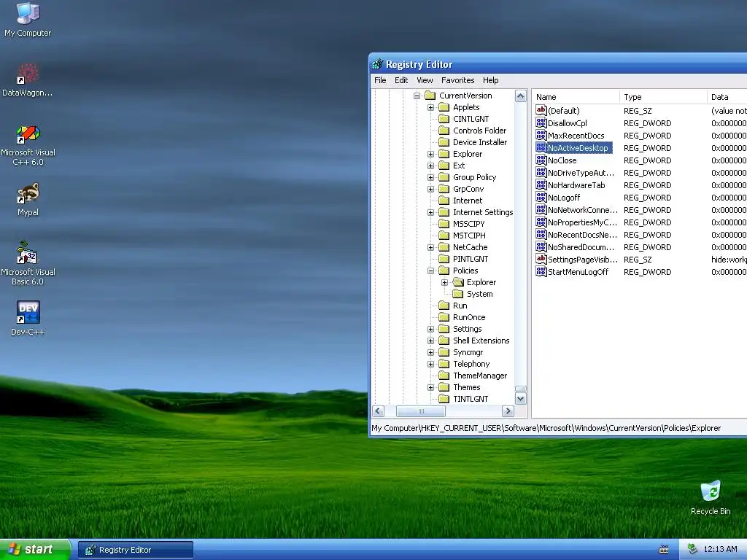Open the Edit menu

401,80
